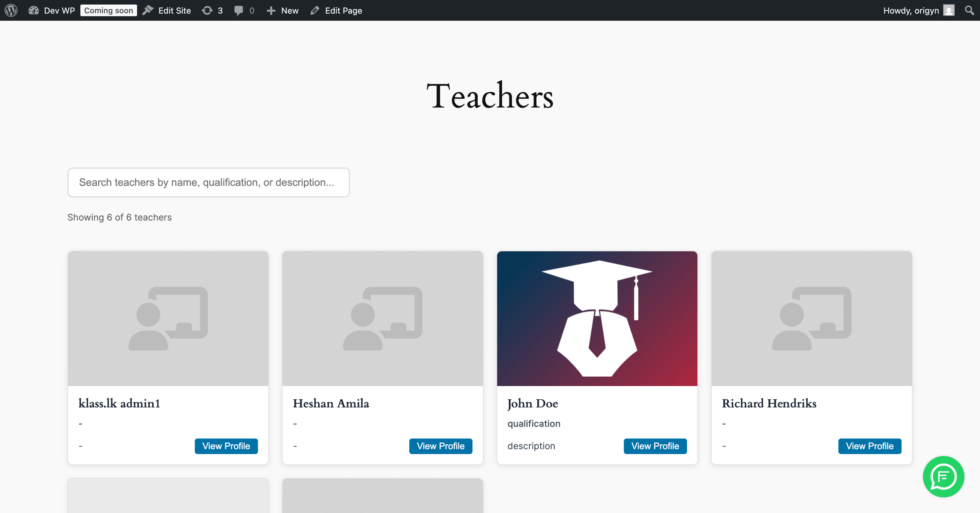View Profile for John Doe
This screenshot has height=513, width=980.
pos(655,446)
